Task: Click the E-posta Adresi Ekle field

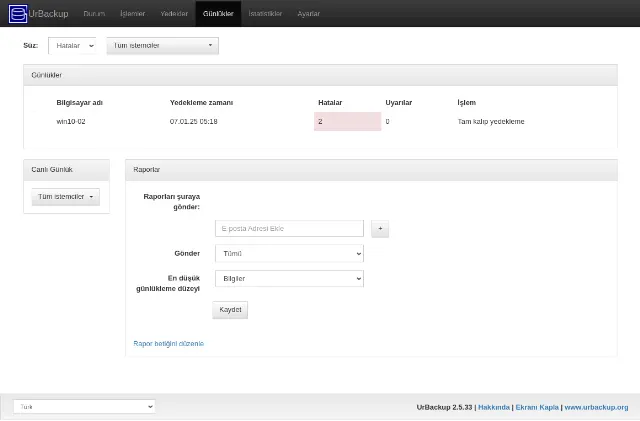Action: click(289, 229)
